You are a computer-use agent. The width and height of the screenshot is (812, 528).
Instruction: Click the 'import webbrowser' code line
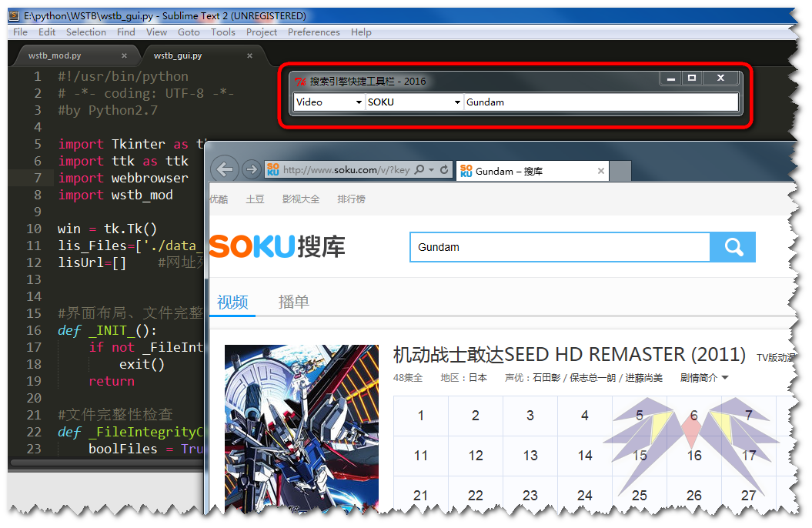123,178
